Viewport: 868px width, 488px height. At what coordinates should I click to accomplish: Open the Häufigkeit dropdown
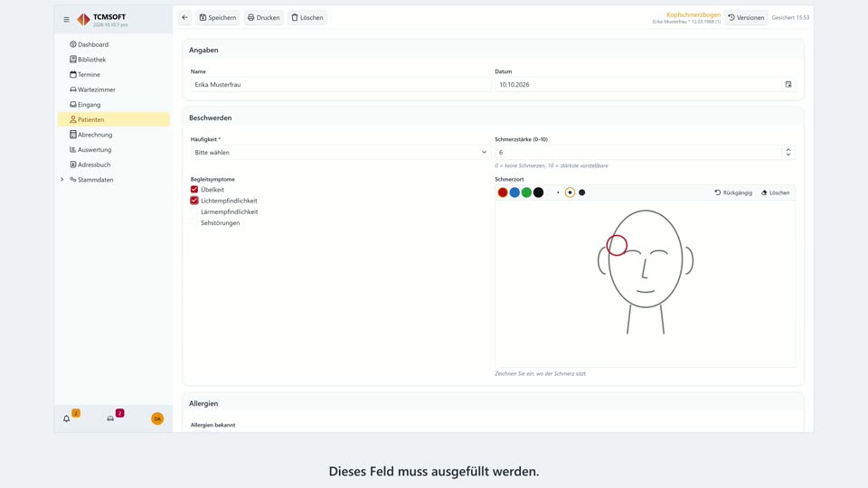click(x=341, y=152)
